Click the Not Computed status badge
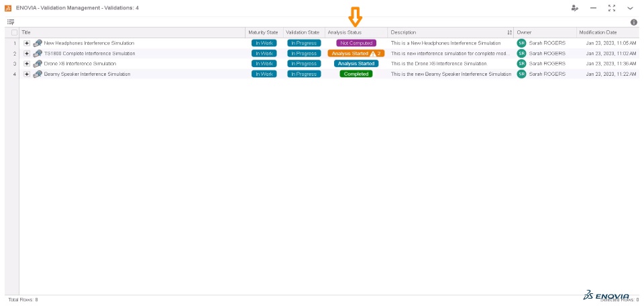The height and width of the screenshot is (308, 644). 356,43
